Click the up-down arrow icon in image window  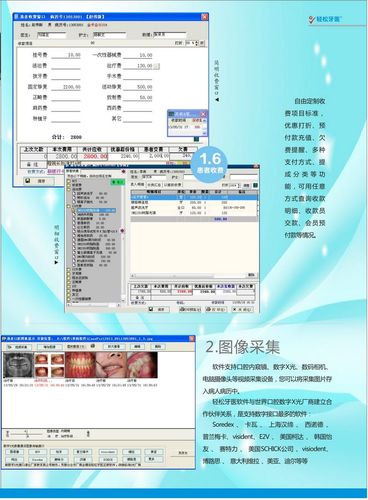(x=88, y=434)
